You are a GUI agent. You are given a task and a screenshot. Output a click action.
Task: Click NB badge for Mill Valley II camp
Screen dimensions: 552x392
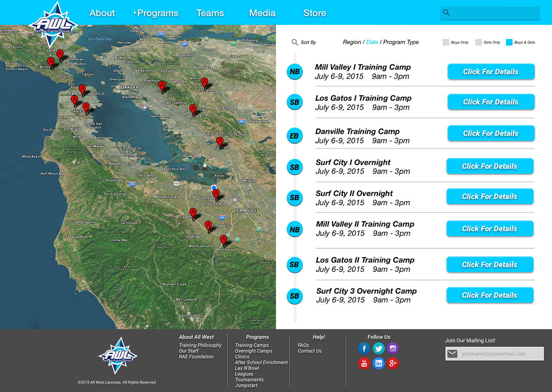294,229
